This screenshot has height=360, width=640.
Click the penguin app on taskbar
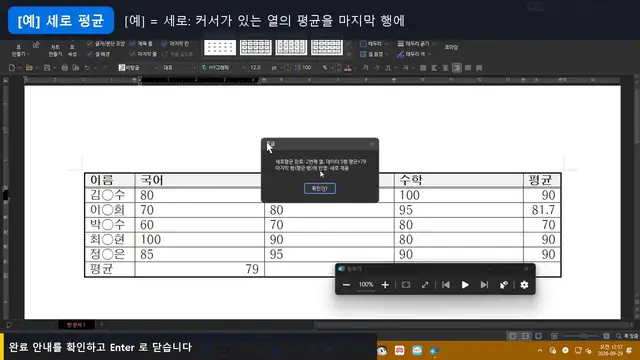[x=382, y=351]
